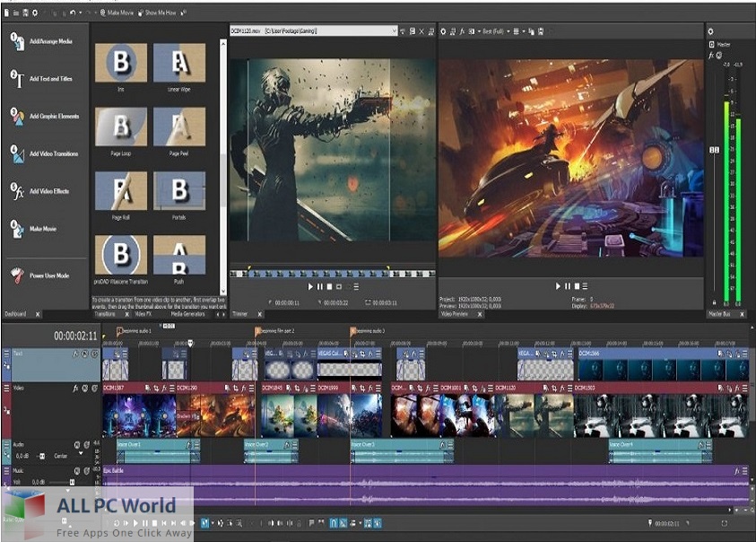Open the Trimmer transport menu icon
756x542 pixels.
[x=356, y=286]
